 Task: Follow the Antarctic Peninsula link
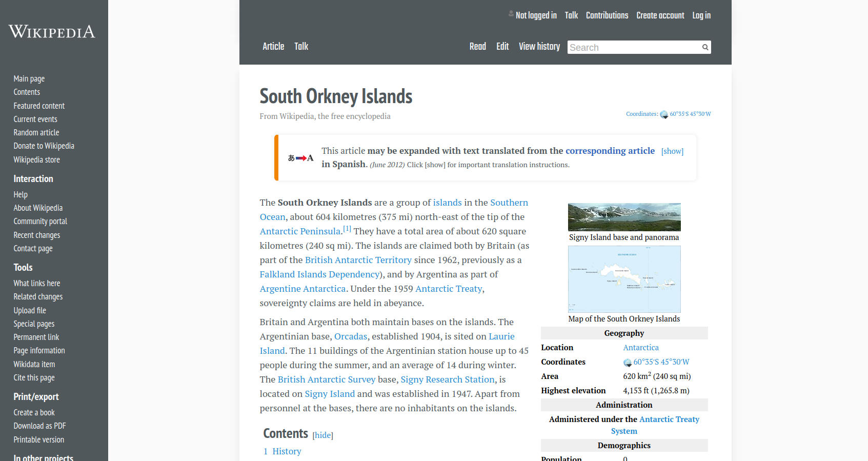pos(300,231)
